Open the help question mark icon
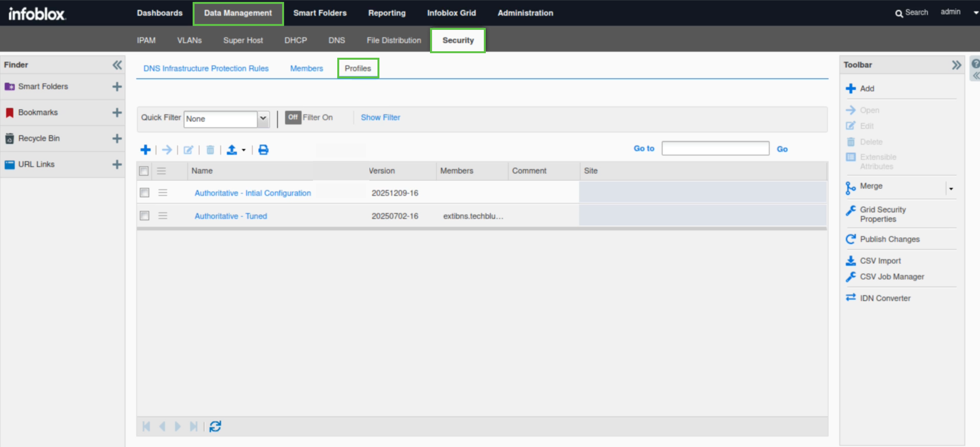This screenshot has height=447, width=980. pyautogui.click(x=976, y=64)
